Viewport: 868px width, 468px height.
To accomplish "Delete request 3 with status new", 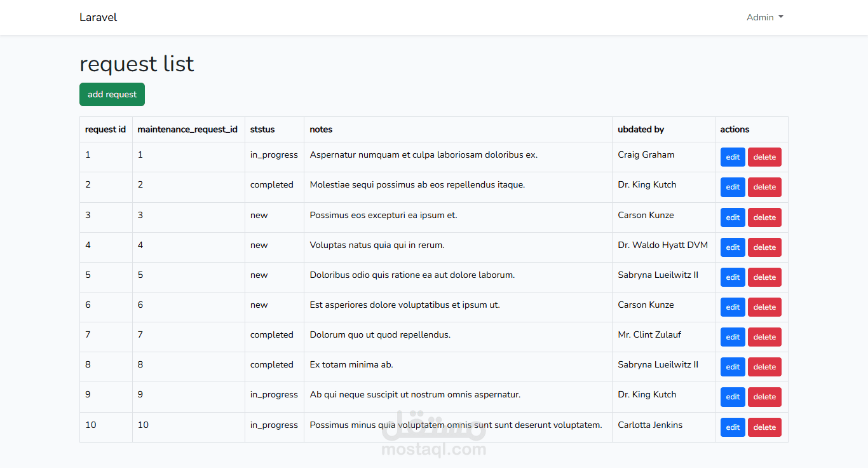I will [x=764, y=217].
